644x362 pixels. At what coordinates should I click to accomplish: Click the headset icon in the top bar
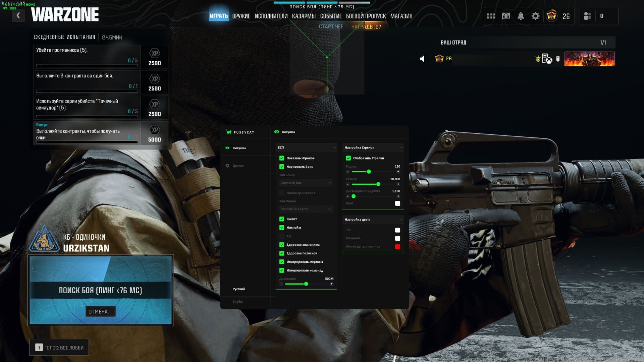[506, 16]
